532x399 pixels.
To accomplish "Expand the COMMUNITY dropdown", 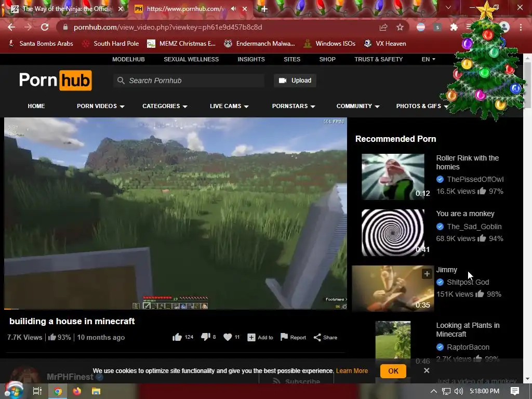I will point(358,106).
